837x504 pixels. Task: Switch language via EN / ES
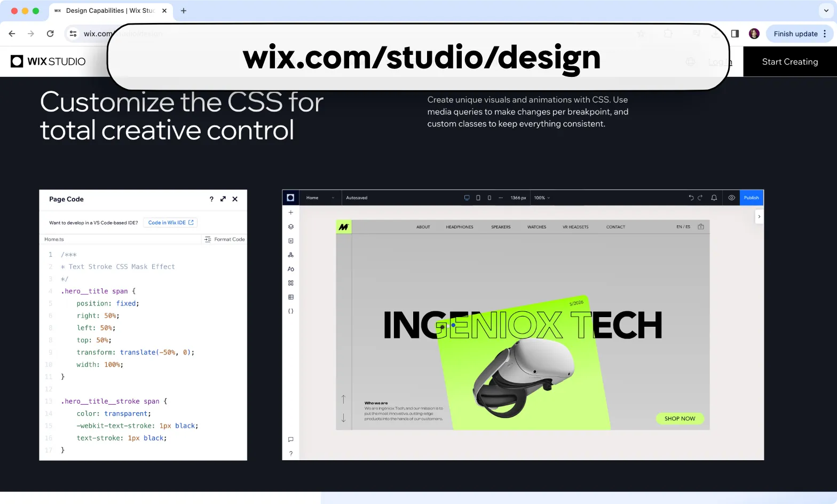click(683, 227)
